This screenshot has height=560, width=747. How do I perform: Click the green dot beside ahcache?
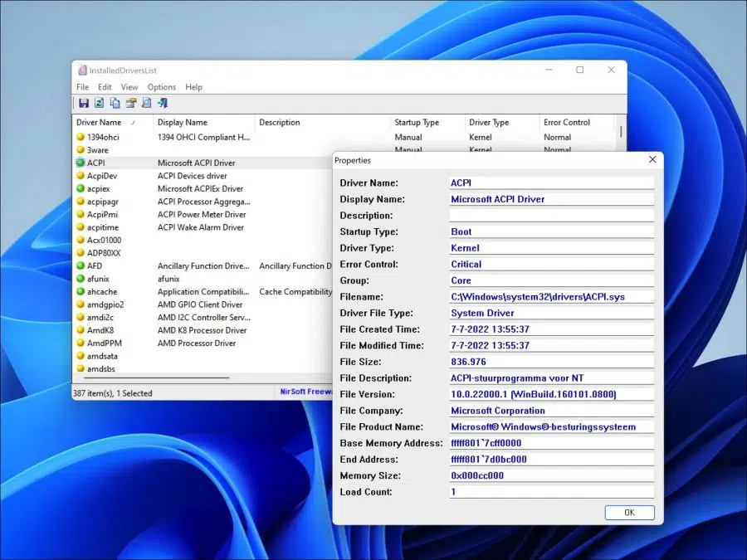pos(81,291)
